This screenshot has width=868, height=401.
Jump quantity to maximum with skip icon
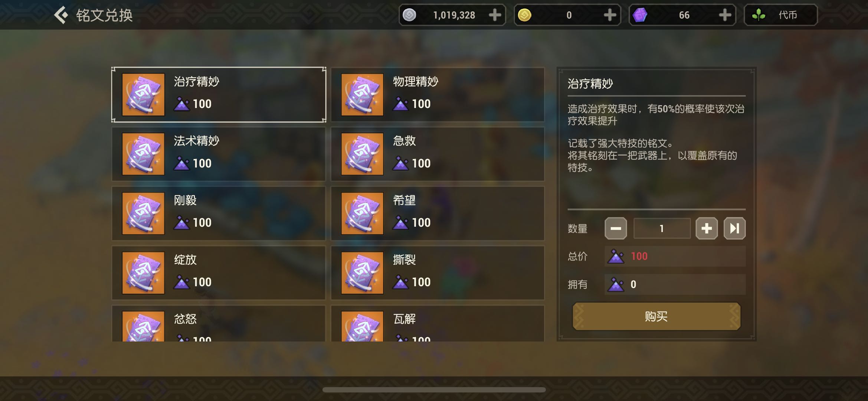coord(734,228)
